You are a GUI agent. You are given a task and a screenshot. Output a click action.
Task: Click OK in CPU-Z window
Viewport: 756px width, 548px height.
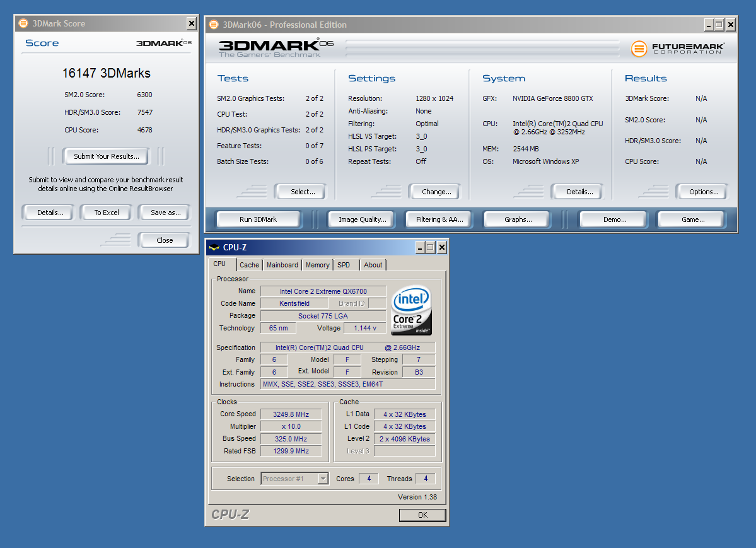(x=422, y=515)
